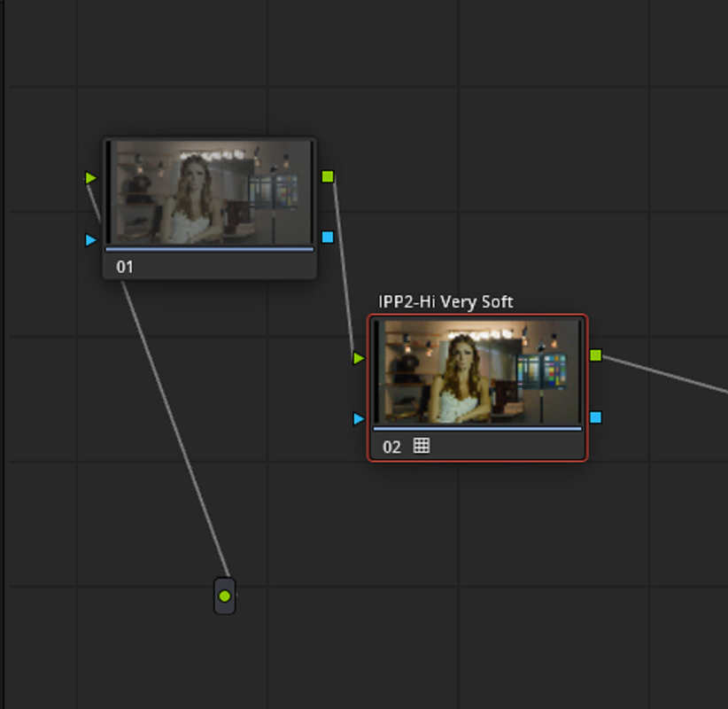Image resolution: width=728 pixels, height=709 pixels.
Task: Click the 02 node number label
Action: pyautogui.click(x=391, y=447)
